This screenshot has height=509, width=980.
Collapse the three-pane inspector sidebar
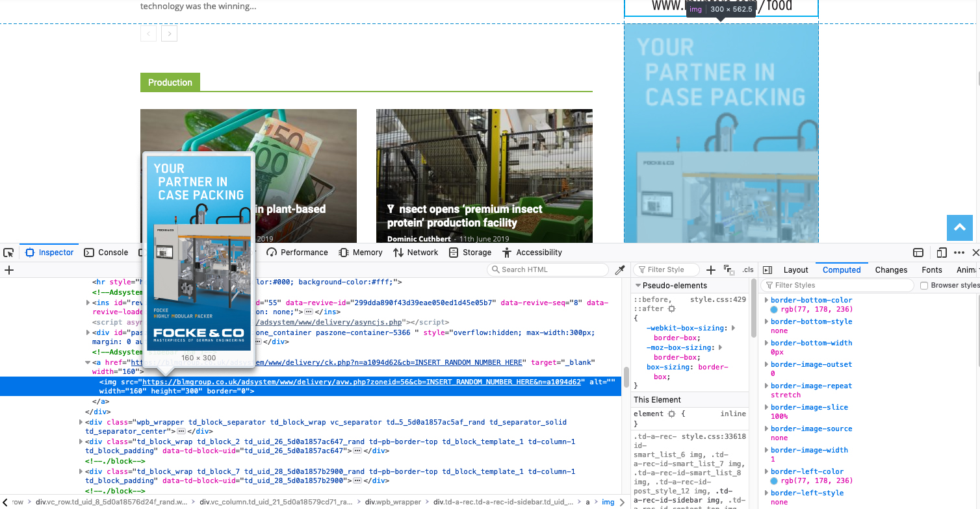(x=767, y=270)
